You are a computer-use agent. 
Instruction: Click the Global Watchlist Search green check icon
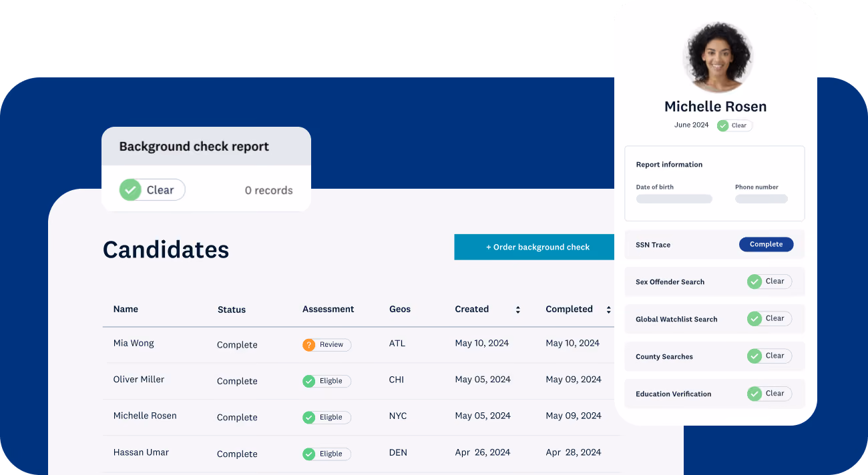pos(754,319)
